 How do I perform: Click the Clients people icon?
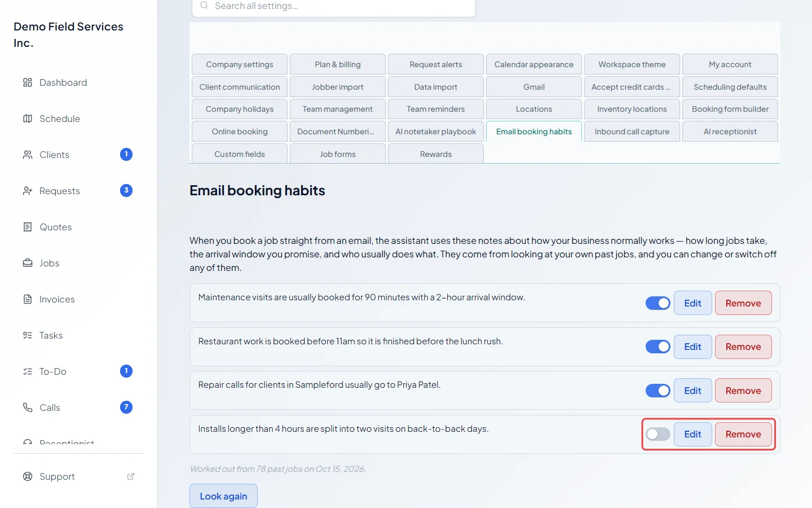pyautogui.click(x=28, y=155)
